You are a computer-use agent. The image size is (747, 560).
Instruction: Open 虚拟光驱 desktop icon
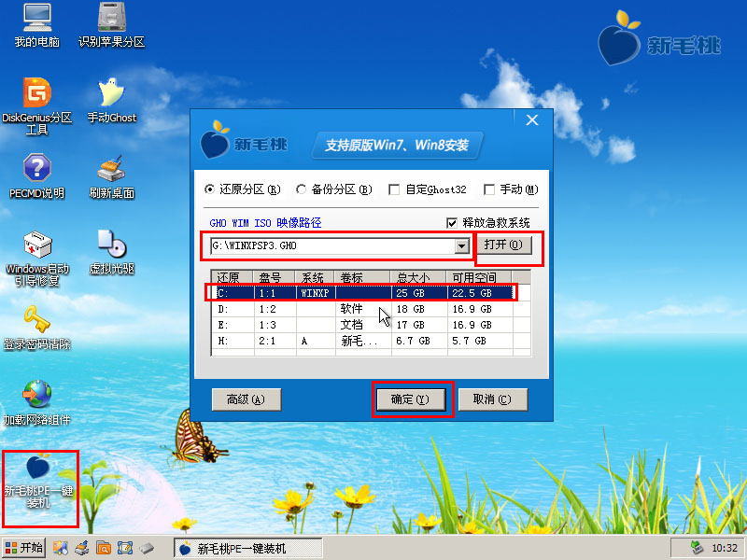pos(111,252)
